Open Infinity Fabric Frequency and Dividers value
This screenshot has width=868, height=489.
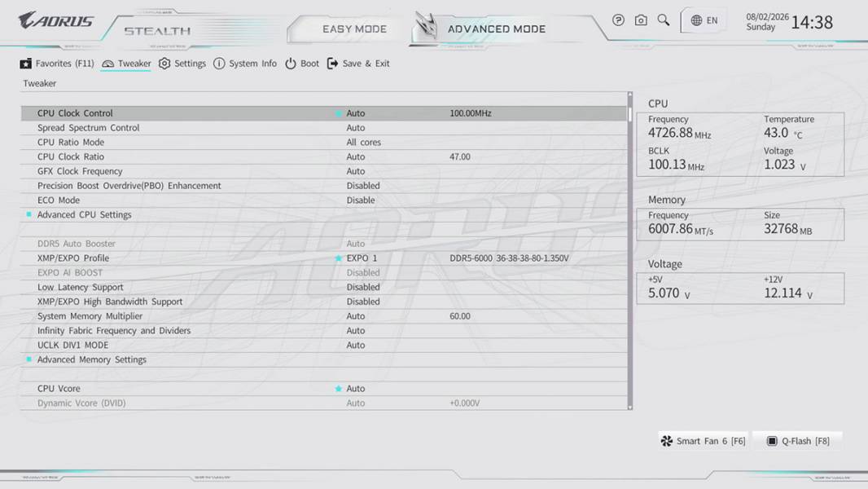coord(355,330)
